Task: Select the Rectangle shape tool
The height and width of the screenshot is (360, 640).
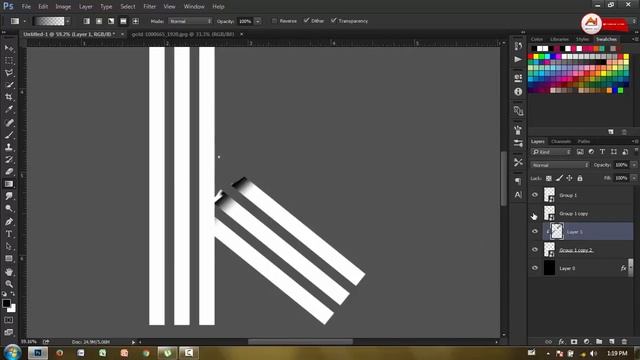Action: click(x=9, y=259)
